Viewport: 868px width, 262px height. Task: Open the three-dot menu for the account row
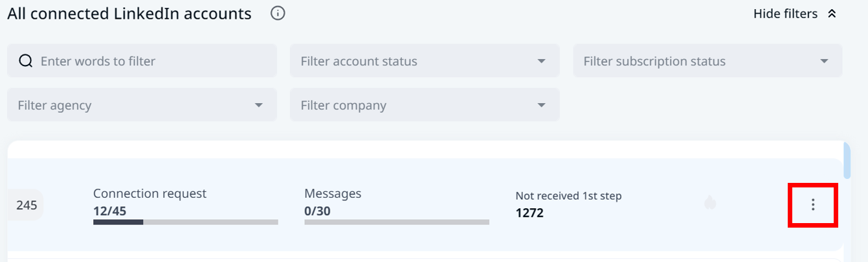tap(813, 205)
